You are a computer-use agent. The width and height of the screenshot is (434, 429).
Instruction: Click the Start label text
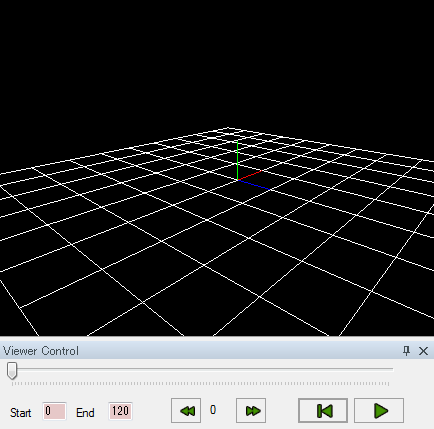[21, 413]
